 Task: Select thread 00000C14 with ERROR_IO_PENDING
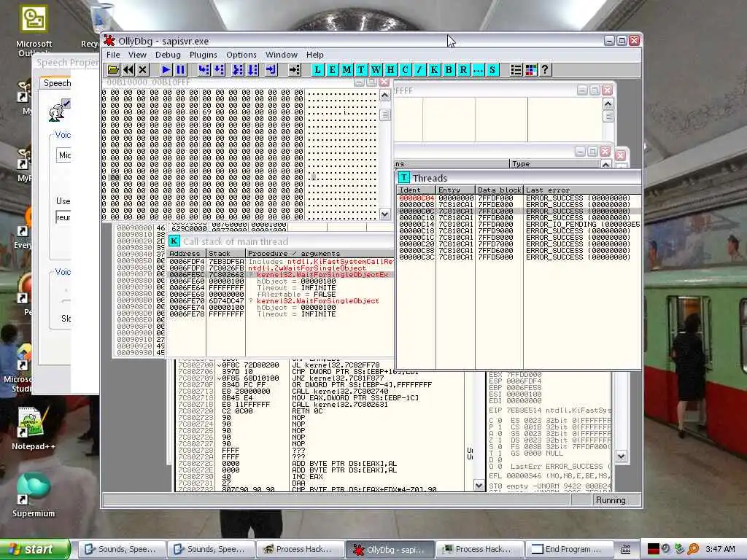(519, 225)
